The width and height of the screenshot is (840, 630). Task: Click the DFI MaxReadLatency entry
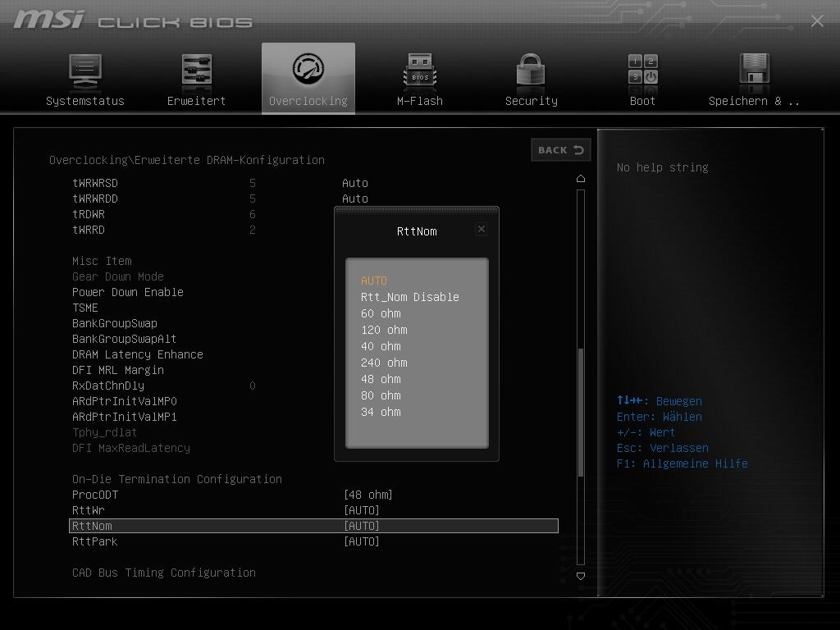[131, 448]
